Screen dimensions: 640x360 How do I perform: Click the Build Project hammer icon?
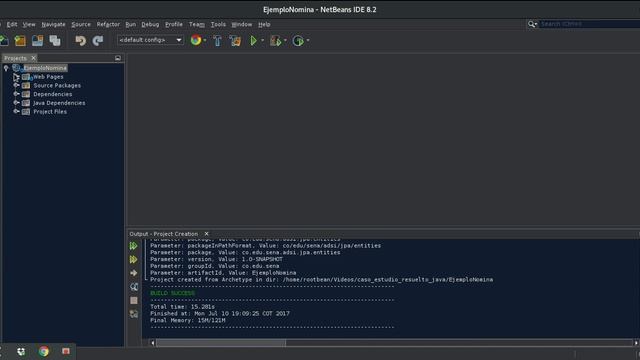pyautogui.click(x=218, y=40)
